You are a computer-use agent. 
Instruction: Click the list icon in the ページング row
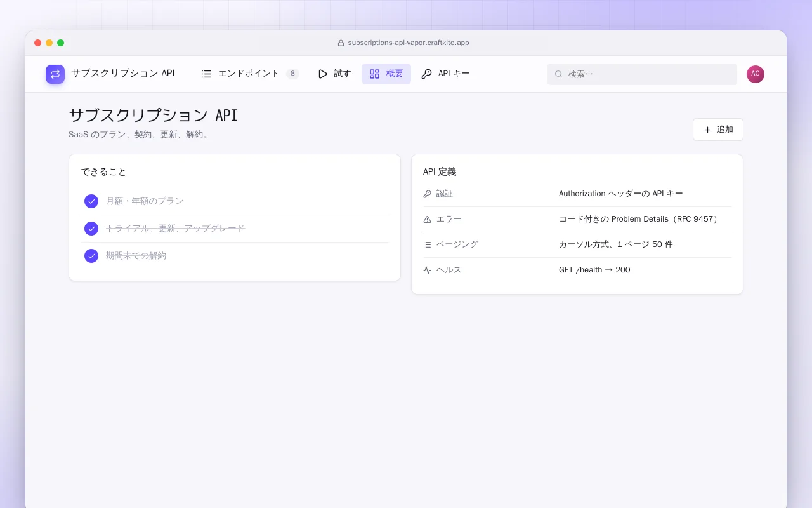pyautogui.click(x=427, y=244)
